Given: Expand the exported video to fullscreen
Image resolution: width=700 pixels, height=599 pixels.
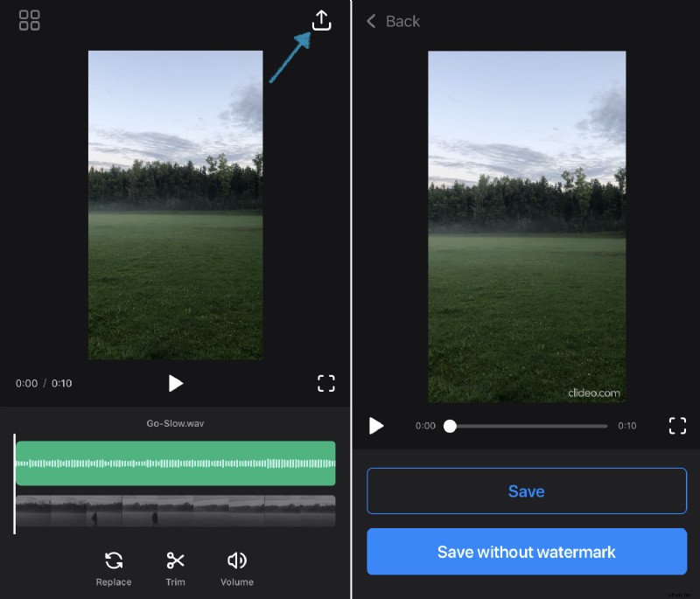Looking at the screenshot, I should point(677,426).
